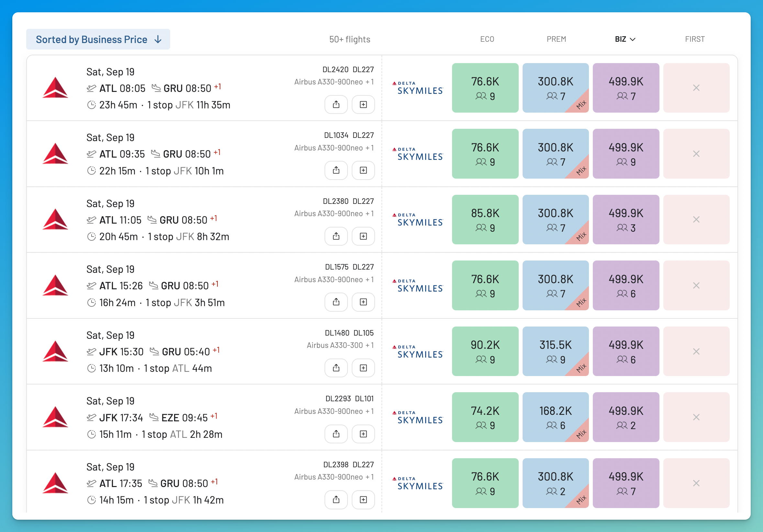This screenshot has height=532, width=763.
Task: Click unavailable First cell for DL2293 flight
Action: 696,417
